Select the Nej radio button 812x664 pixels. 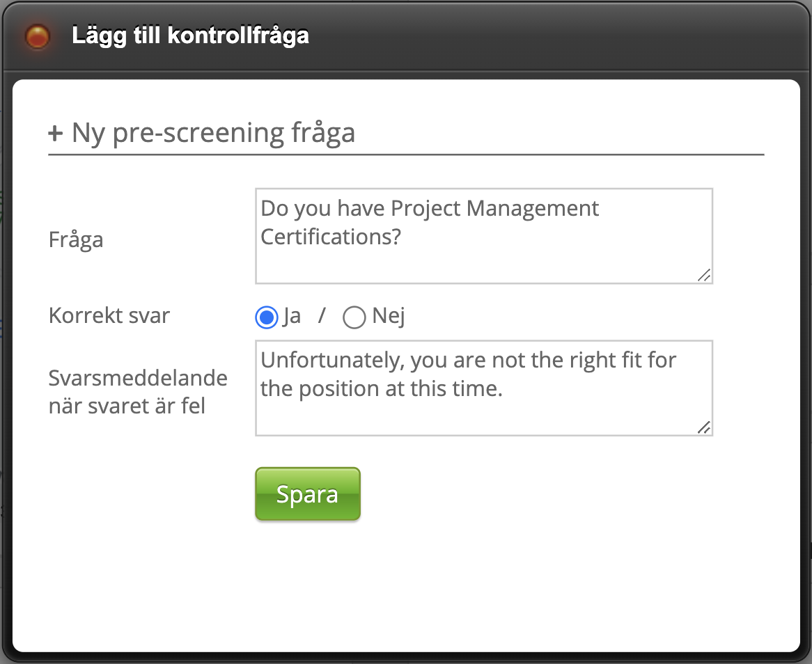[x=354, y=317]
